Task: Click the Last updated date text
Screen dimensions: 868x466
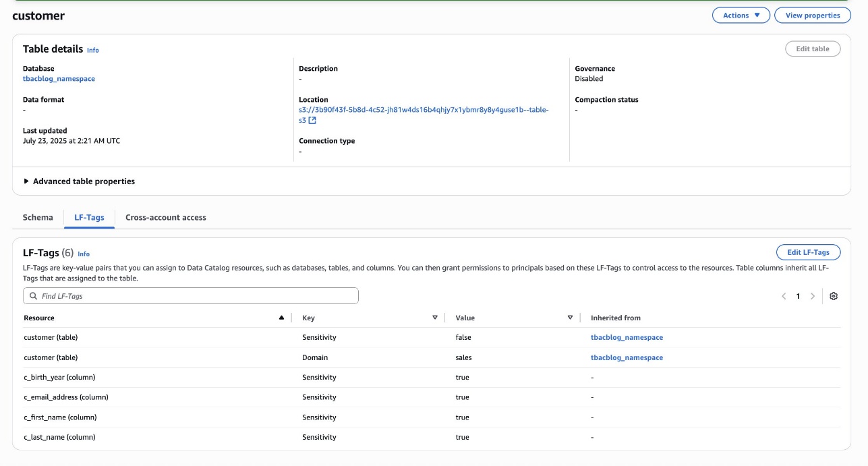Action: point(71,141)
